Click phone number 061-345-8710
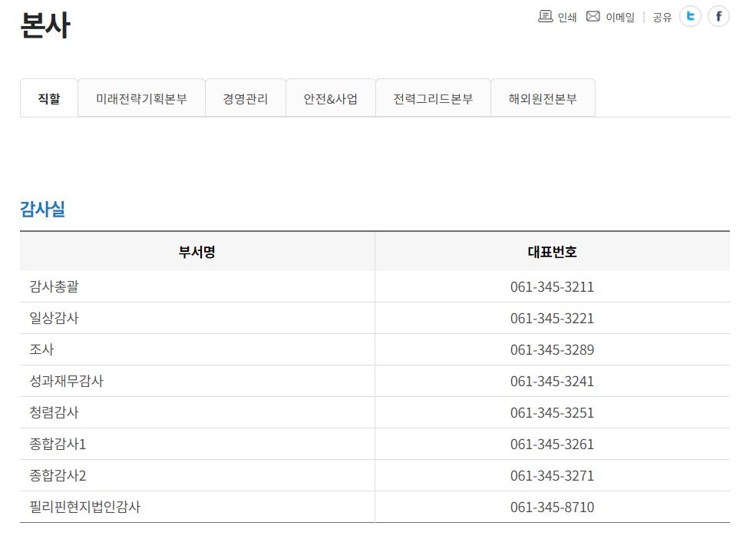The image size is (756, 539). point(552,507)
